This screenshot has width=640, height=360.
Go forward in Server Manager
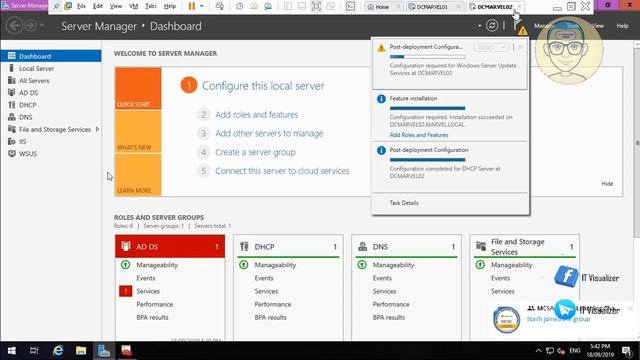point(31,26)
